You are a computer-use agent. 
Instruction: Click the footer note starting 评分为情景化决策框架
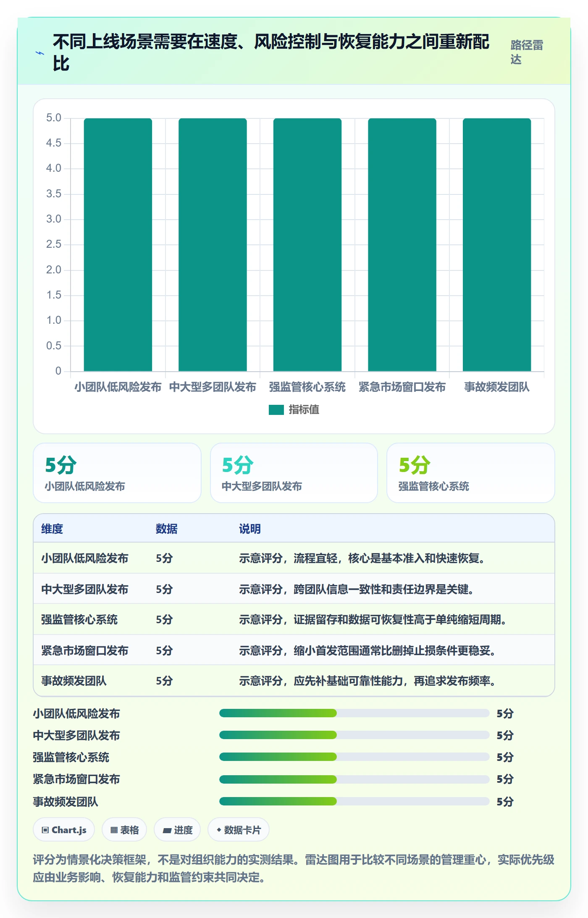294,868
